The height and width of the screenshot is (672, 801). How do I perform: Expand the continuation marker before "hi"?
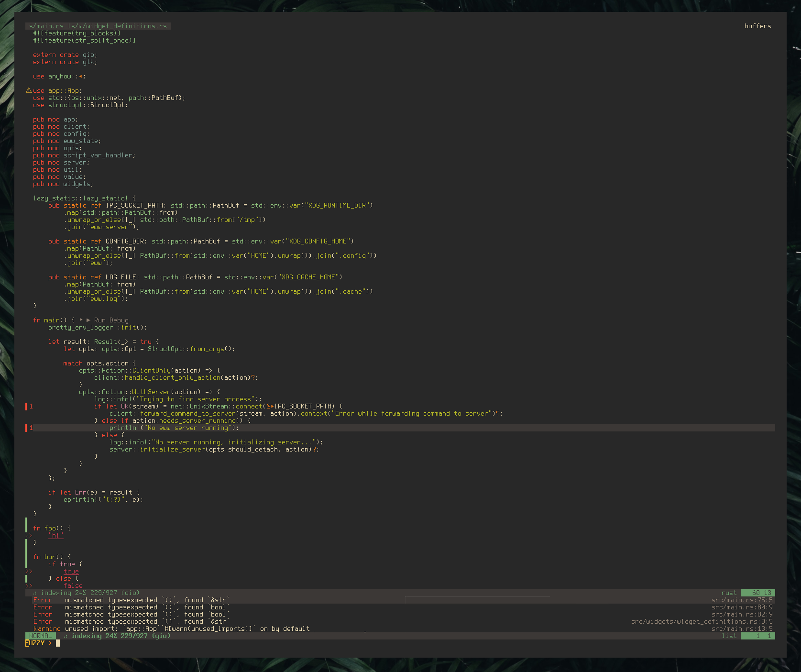[29, 535]
